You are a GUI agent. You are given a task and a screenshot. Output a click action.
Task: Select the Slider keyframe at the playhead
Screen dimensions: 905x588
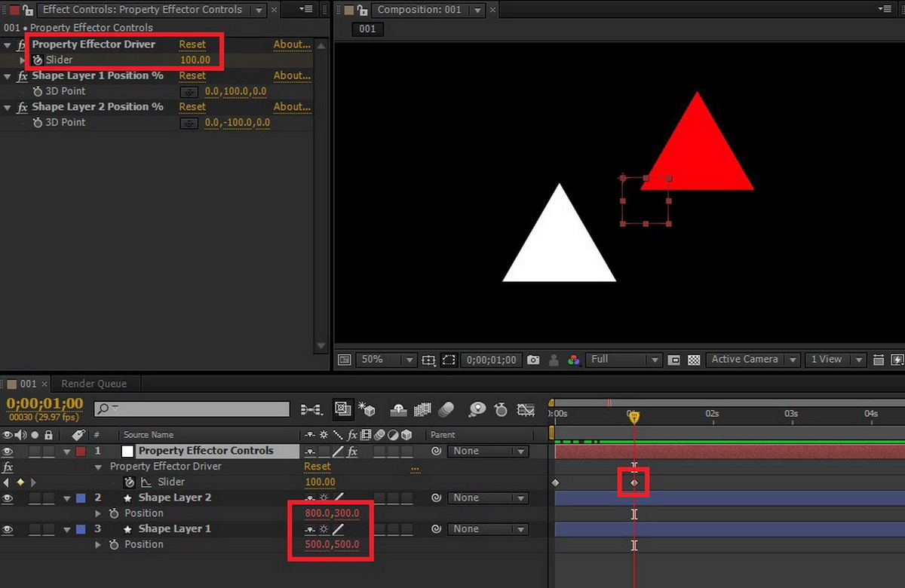[634, 482]
